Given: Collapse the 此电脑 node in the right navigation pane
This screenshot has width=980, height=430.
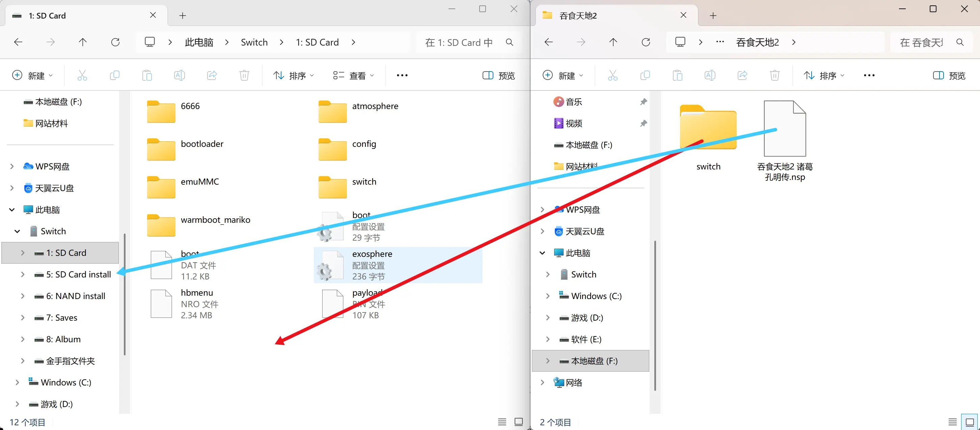Looking at the screenshot, I should (543, 253).
